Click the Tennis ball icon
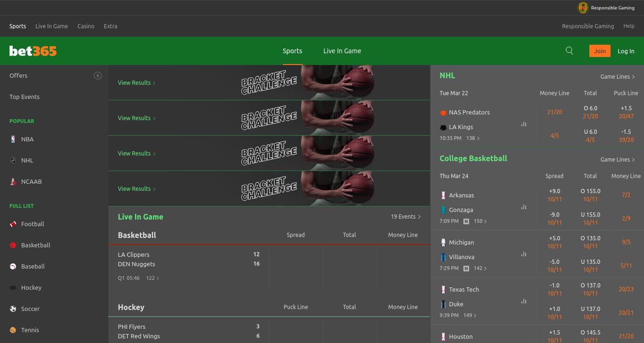The image size is (644, 343). [13, 330]
